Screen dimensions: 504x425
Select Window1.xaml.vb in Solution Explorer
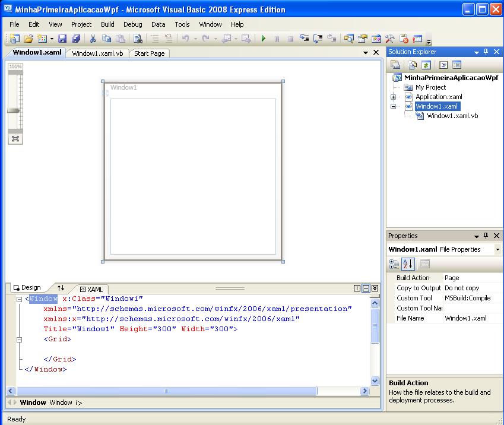(452, 116)
